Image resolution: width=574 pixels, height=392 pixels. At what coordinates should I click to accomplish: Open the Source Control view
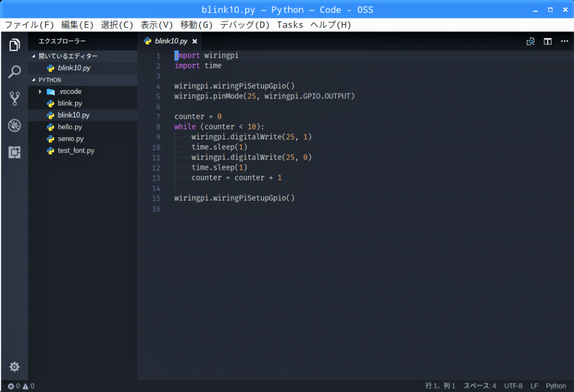(x=15, y=99)
